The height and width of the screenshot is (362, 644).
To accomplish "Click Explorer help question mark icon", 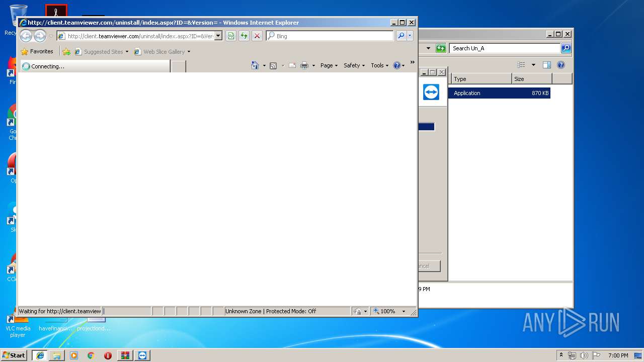I will coord(561,65).
